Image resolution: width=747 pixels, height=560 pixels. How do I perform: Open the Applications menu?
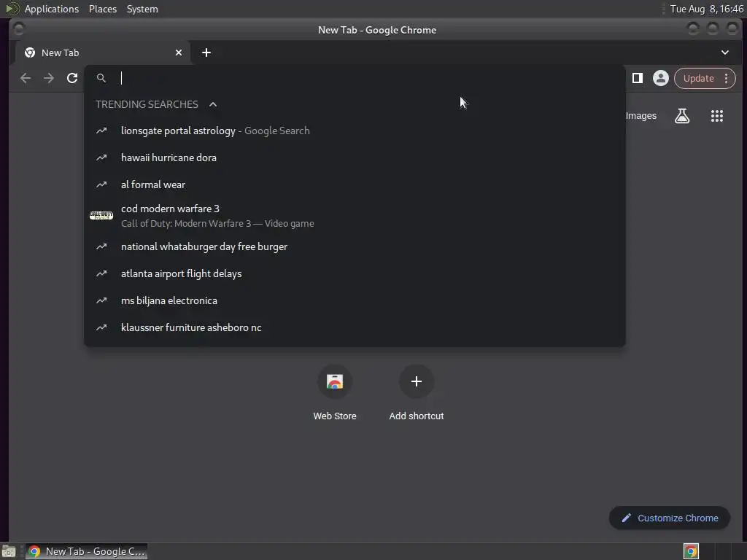(52, 9)
